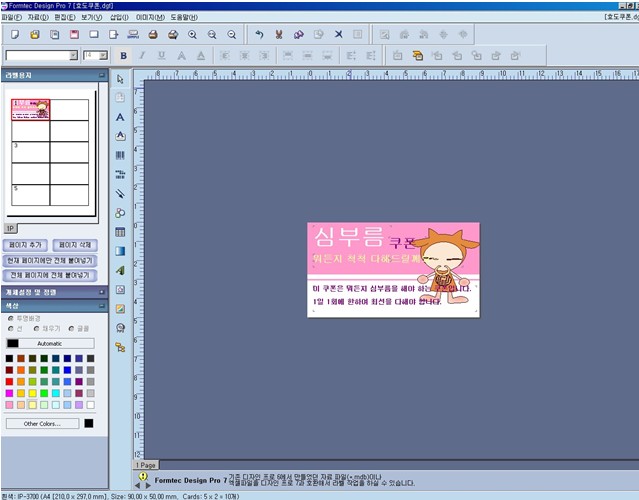Image resolution: width=639 pixels, height=500 pixels.
Task: Select the first label thumbnail in sheet
Action: point(31,110)
